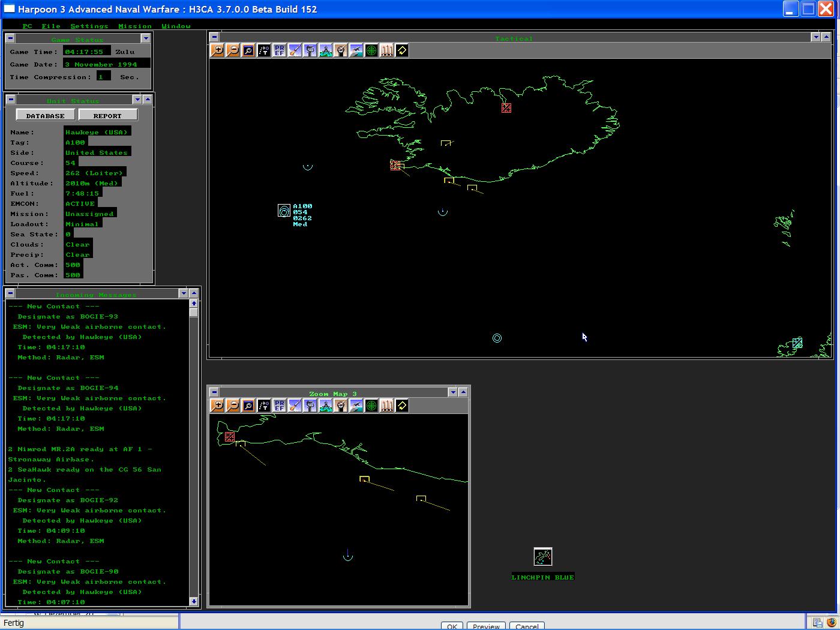Click the navigation dividers icon on the Tactical toolbar
Screen dimensions: 840x630
[326, 50]
